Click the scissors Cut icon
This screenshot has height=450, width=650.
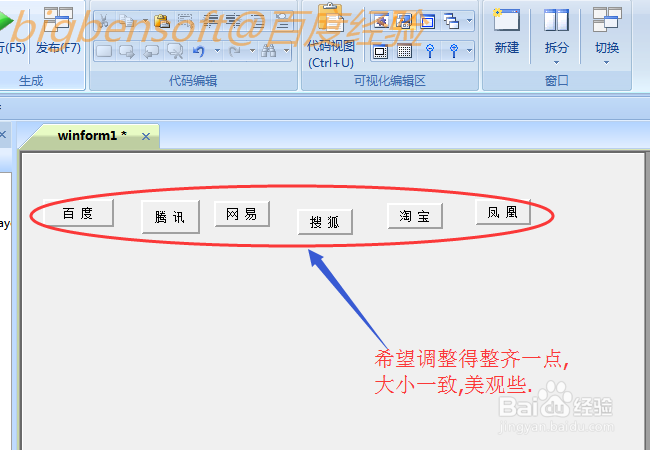point(104,21)
